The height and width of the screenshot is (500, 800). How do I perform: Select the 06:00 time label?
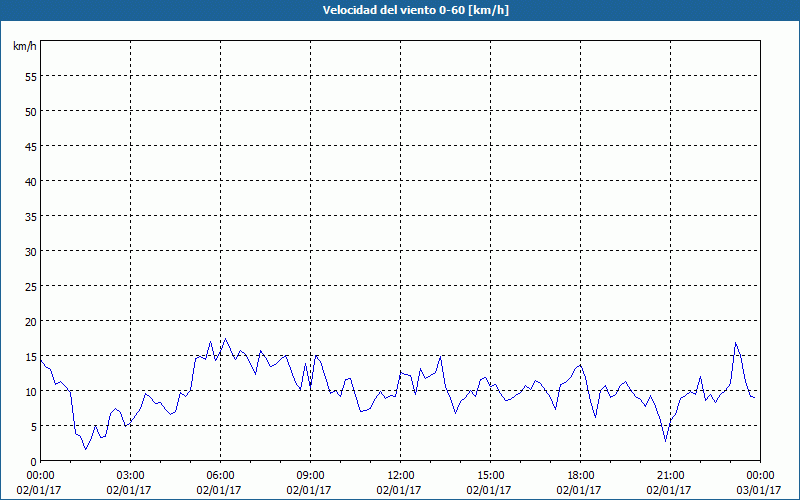(220, 476)
